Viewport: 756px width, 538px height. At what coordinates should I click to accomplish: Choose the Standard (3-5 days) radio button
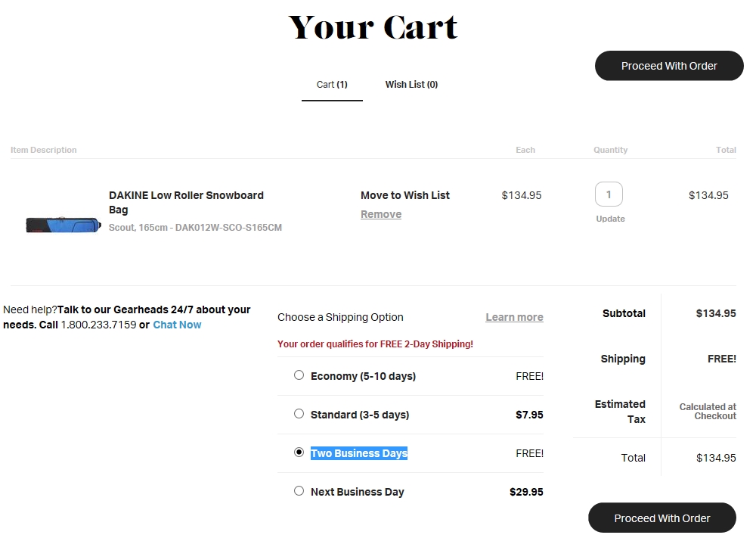pyautogui.click(x=299, y=414)
